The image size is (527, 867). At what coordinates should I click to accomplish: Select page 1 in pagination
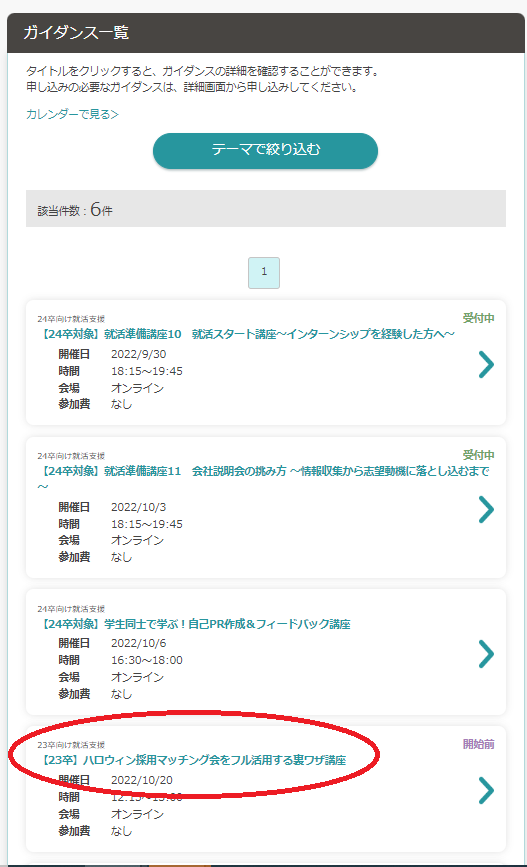click(264, 273)
